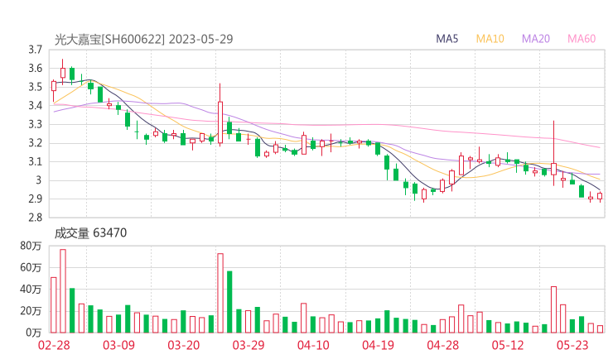This screenshot has width=613, height=364.
Task: Click the 04-10 date axis label
Action: (x=313, y=345)
